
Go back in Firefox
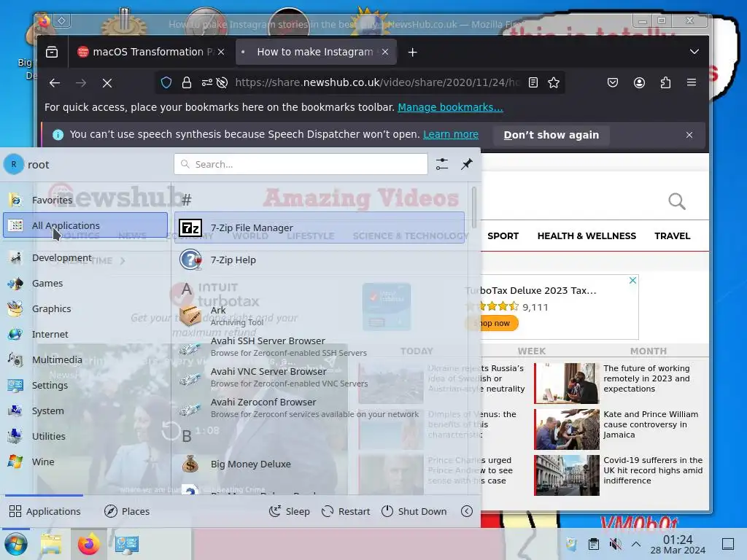point(55,83)
